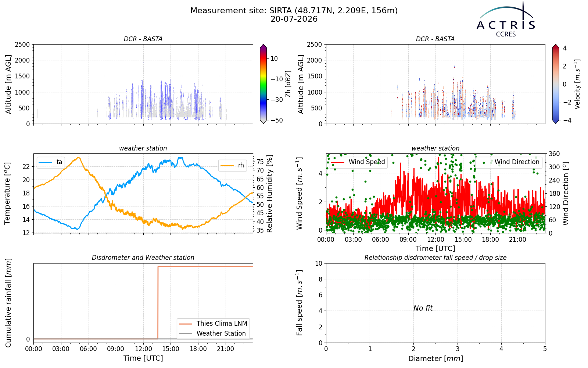This screenshot has height=368, width=588.
Task: Click the 'Weather Station' legend entry in rainfall plot
Action: [212, 333]
